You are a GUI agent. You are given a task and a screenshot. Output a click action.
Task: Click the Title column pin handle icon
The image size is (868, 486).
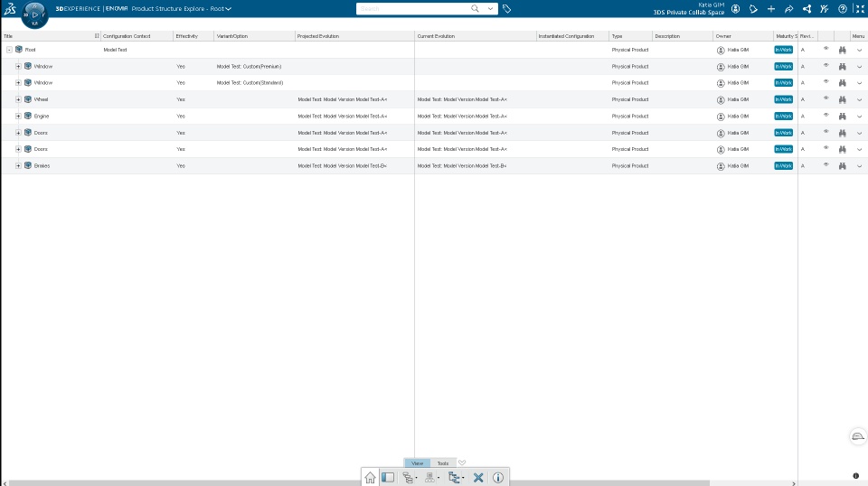click(x=97, y=36)
